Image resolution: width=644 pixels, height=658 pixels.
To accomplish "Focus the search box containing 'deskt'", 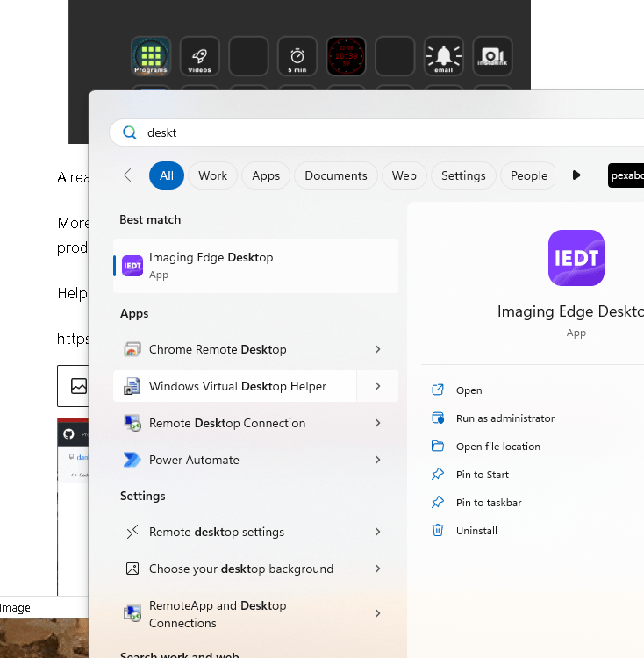I will [x=376, y=132].
